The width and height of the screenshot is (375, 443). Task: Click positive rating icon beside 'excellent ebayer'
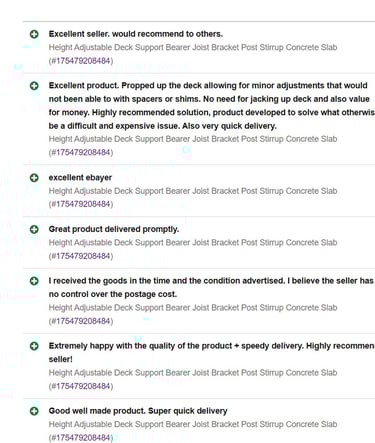coord(34,178)
